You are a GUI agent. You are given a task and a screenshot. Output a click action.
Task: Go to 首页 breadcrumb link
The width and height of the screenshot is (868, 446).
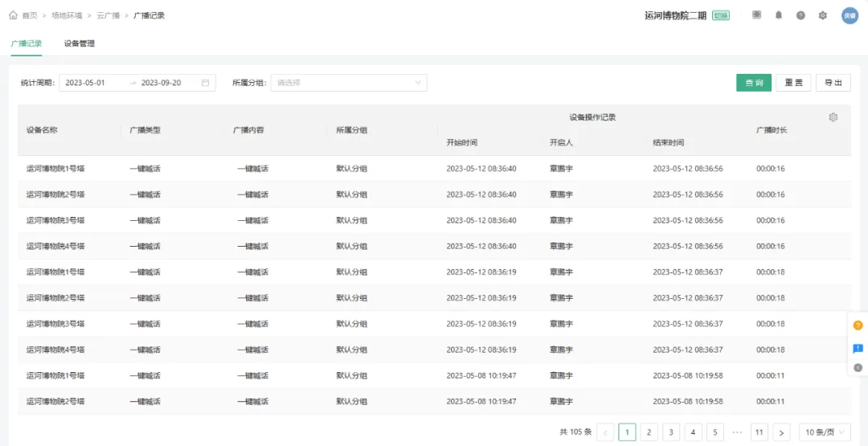pos(30,15)
